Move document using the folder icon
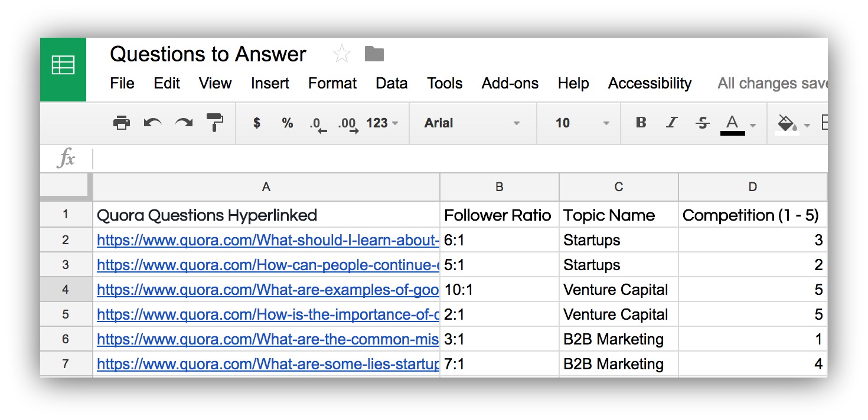The height and width of the screenshot is (420, 868). [x=374, y=54]
